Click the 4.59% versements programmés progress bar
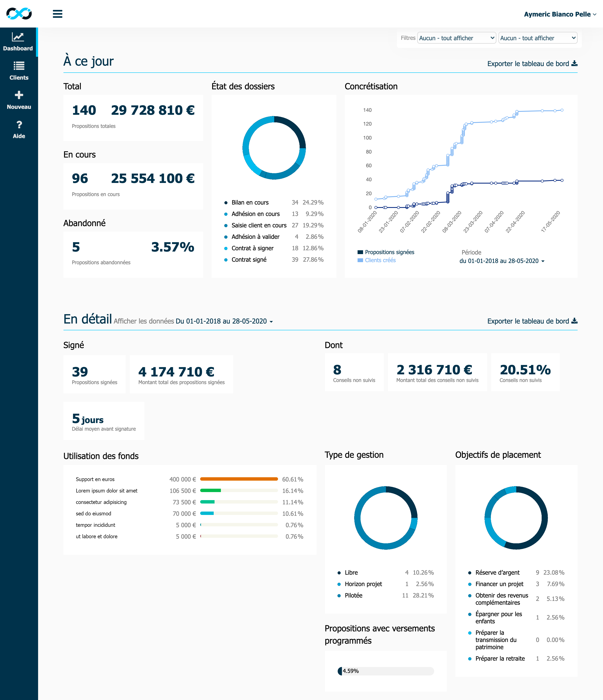 point(385,671)
